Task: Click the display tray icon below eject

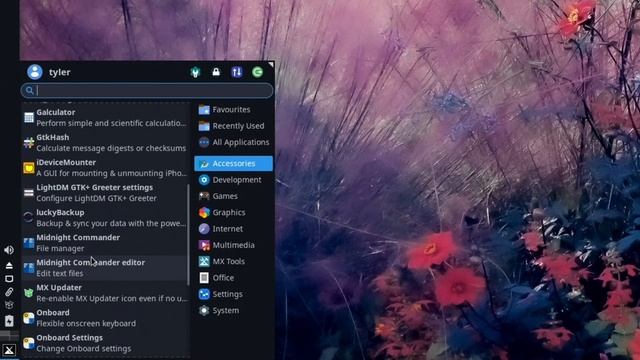Action: point(9,279)
